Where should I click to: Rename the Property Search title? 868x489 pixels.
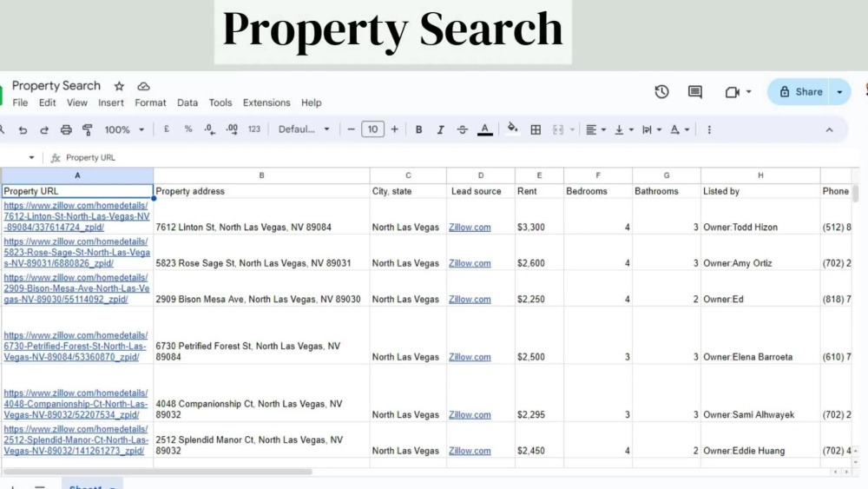click(56, 86)
